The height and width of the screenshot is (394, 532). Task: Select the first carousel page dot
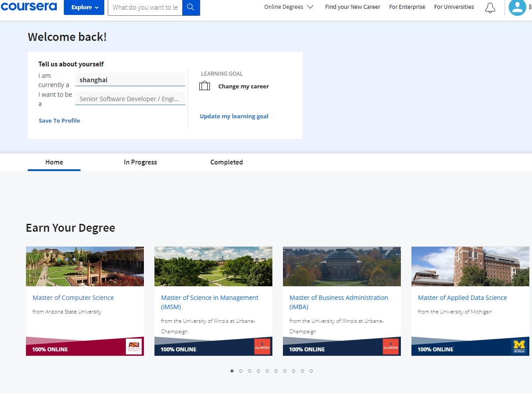click(x=232, y=371)
